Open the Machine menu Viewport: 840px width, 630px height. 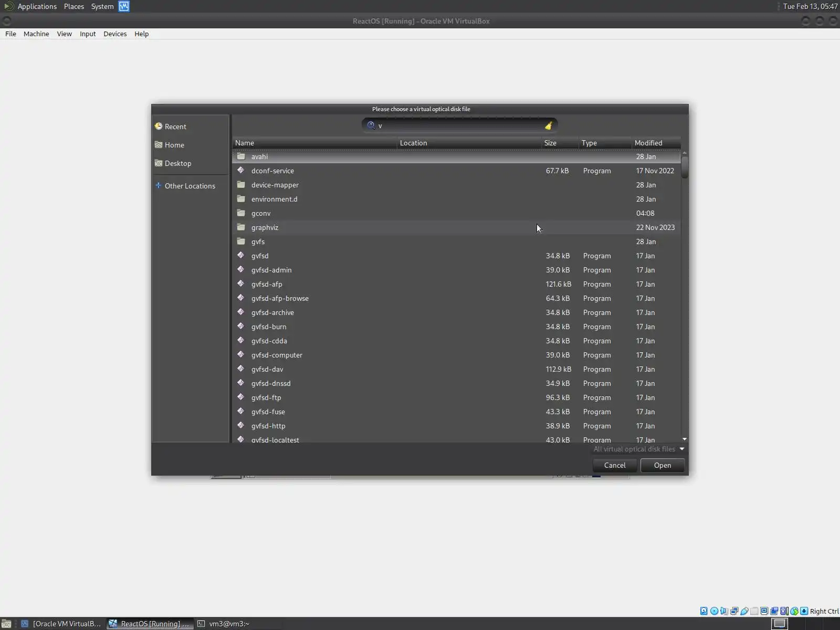point(36,34)
